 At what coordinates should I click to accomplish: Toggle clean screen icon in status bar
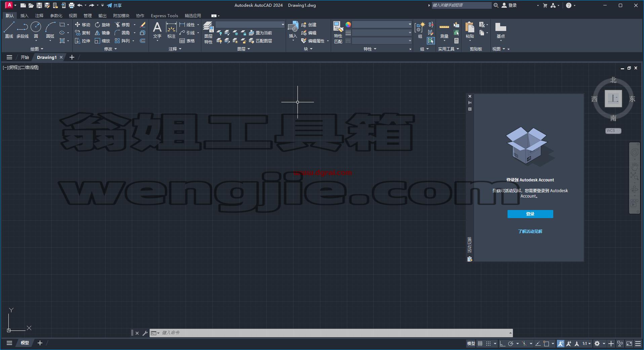pyautogui.click(x=629, y=344)
